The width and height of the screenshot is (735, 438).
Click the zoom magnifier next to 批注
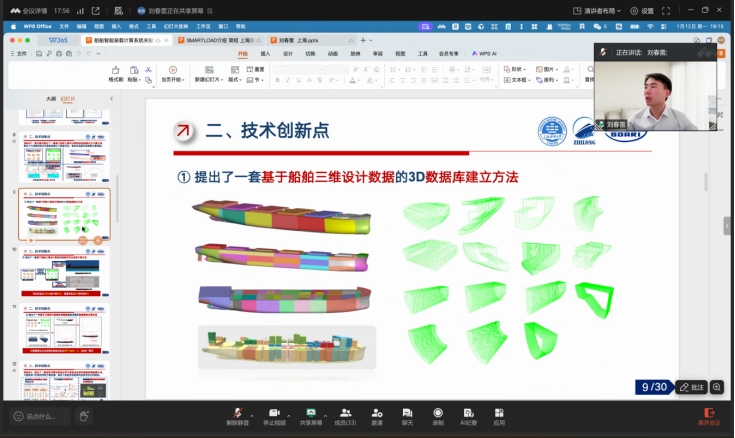(x=717, y=387)
